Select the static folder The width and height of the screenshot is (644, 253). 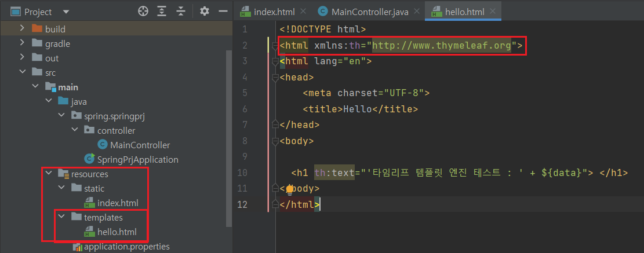94,189
